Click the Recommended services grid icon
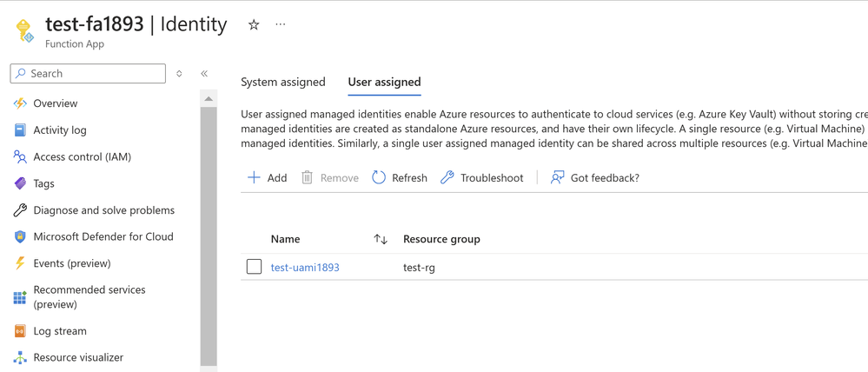The height and width of the screenshot is (372, 868). point(20,297)
